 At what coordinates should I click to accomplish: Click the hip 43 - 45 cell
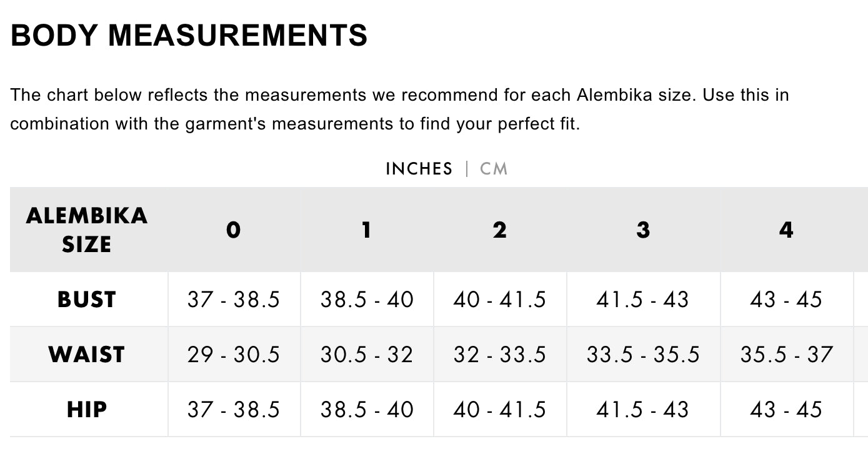click(x=786, y=410)
